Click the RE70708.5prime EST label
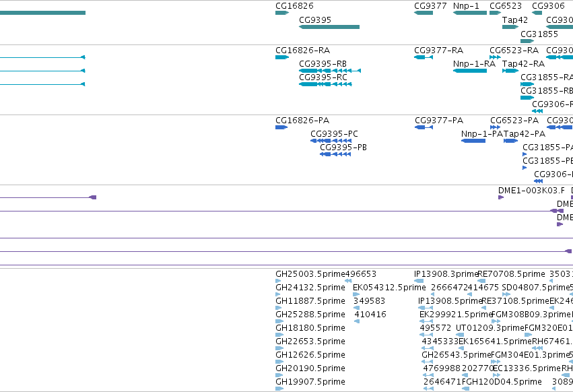Screen dimensions: 573x392 [x=511, y=274]
